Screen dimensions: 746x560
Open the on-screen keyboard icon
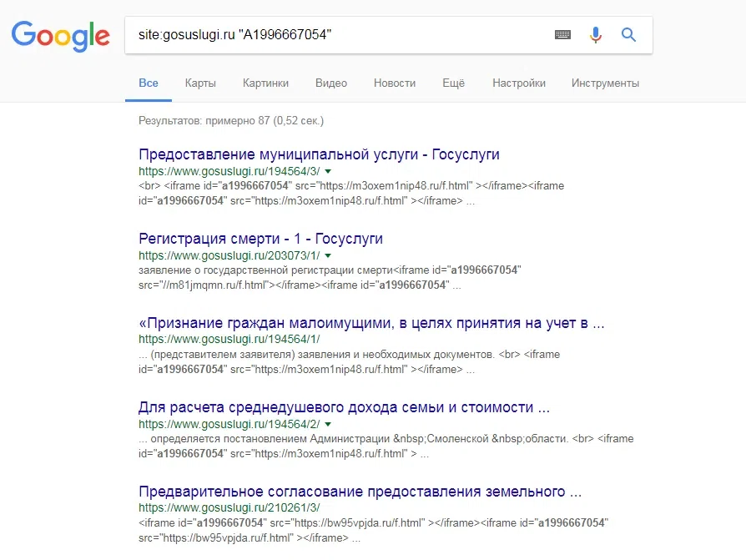pos(563,35)
